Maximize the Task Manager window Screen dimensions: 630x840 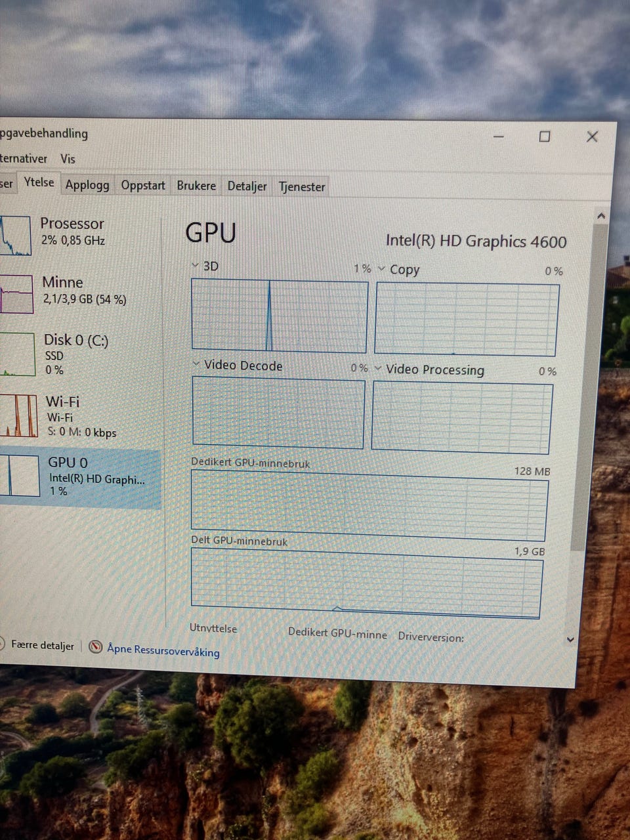[545, 136]
